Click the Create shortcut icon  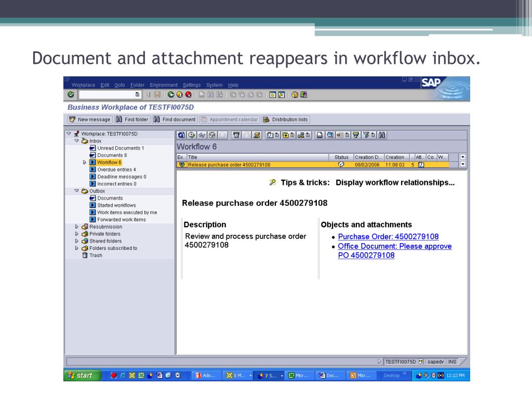pyautogui.click(x=281, y=95)
